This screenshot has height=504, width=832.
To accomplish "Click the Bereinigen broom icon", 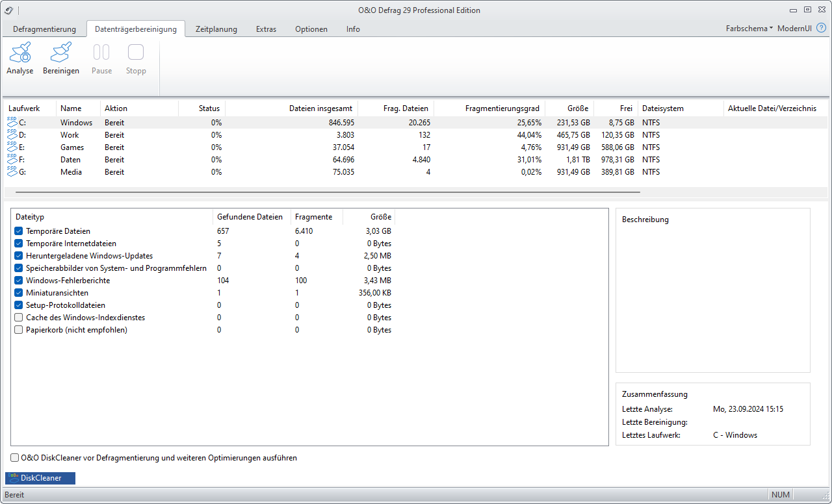I will pos(61,53).
